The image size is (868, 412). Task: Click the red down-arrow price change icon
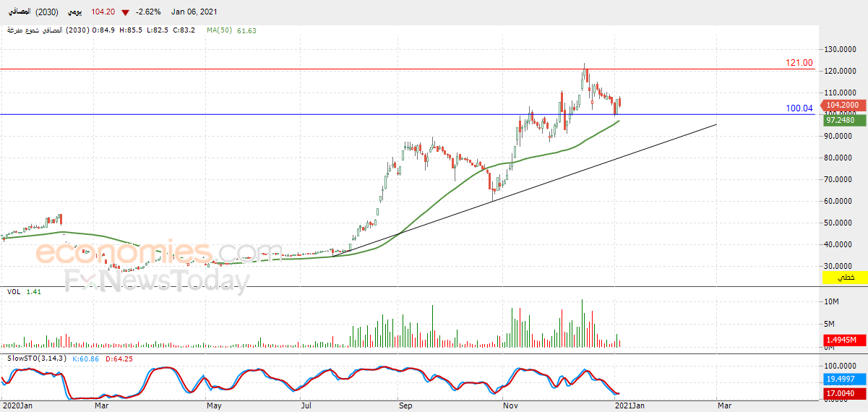pos(126,12)
